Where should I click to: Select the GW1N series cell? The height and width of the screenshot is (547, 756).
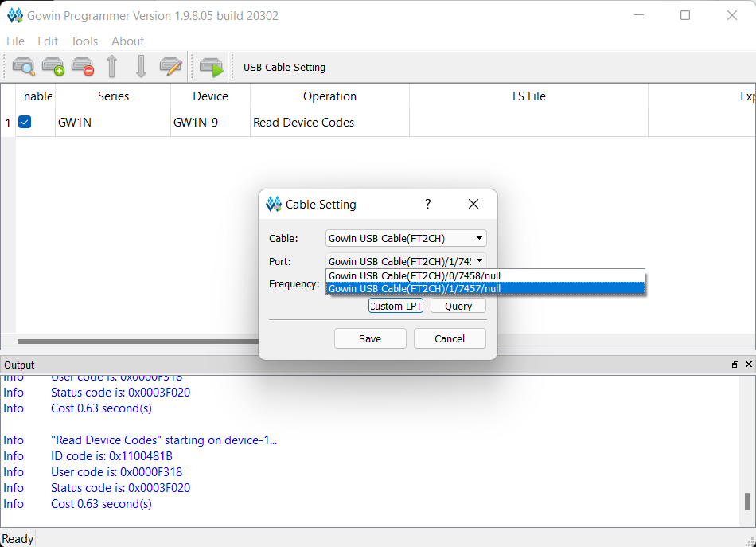click(x=113, y=123)
